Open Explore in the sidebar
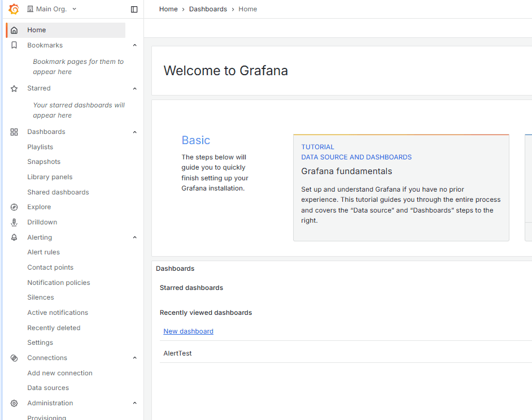 (x=40, y=207)
